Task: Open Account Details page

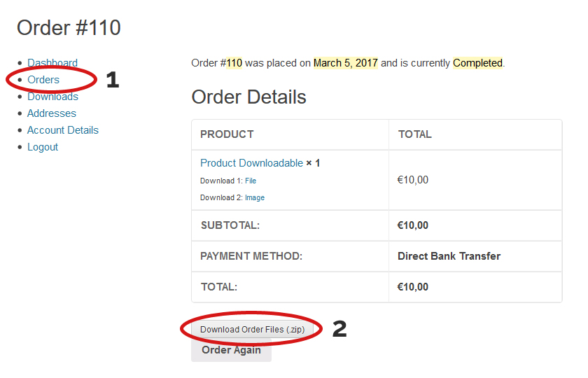Action: (63, 130)
